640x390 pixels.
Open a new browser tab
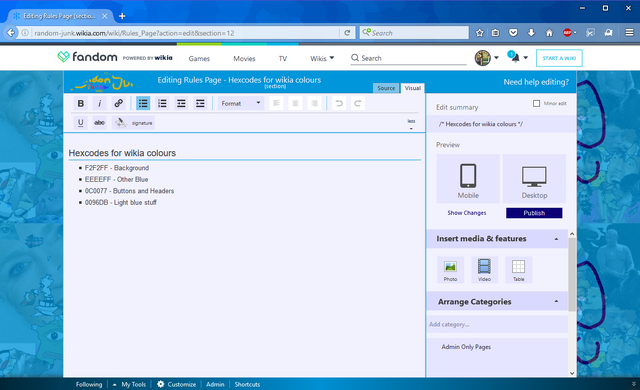pyautogui.click(x=122, y=16)
